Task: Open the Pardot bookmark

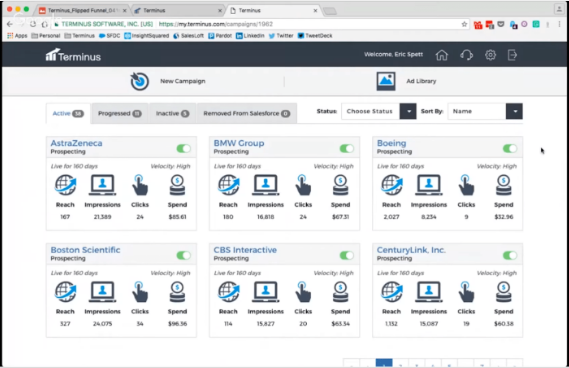Action: tap(220, 36)
